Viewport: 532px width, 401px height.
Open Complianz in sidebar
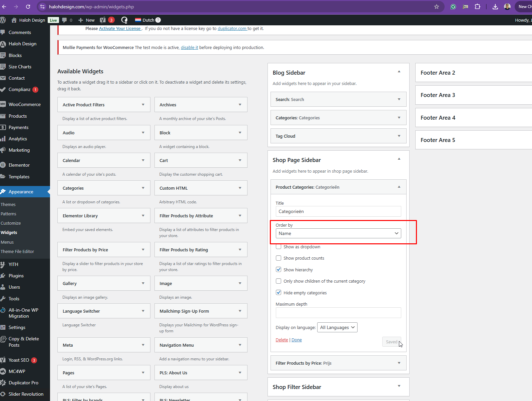[x=19, y=89]
